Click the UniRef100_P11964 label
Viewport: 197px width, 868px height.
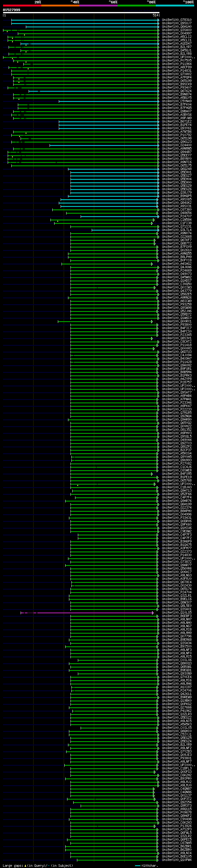click(177, 64)
